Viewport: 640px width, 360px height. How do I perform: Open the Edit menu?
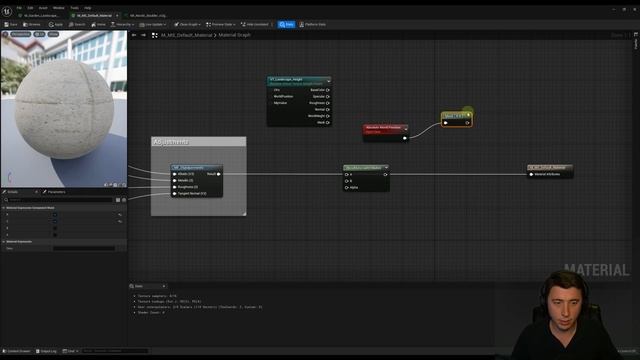coord(30,8)
